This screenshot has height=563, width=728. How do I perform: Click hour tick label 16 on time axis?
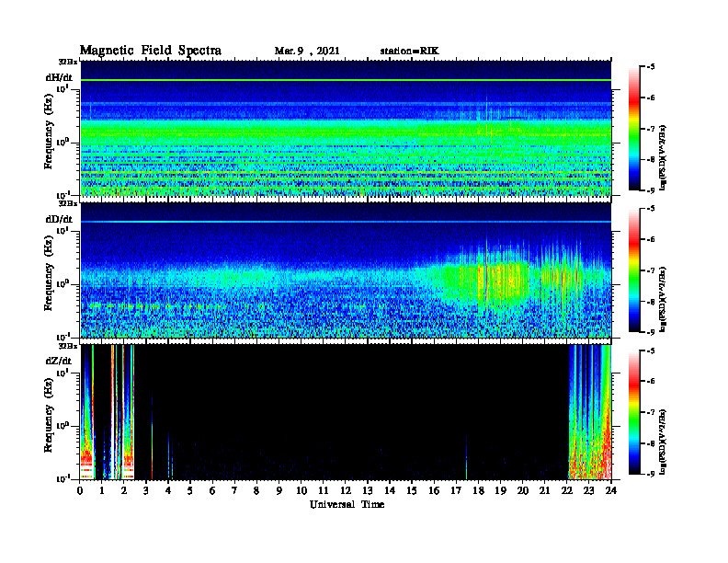coord(434,490)
